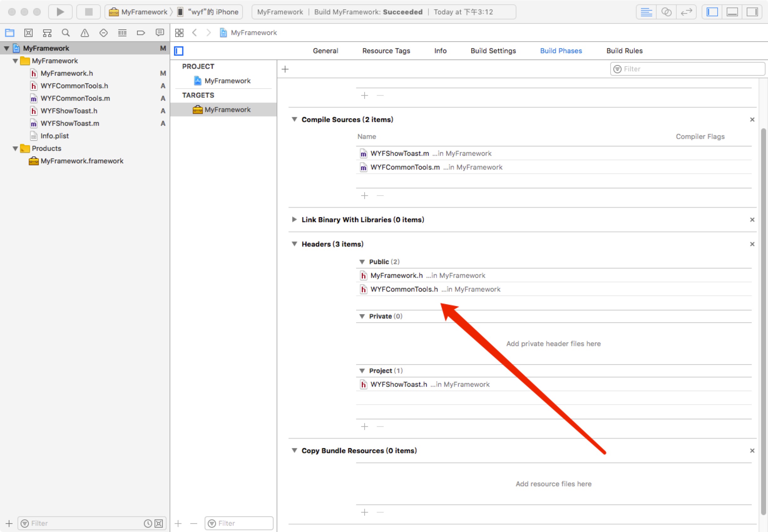This screenshot has width=768, height=532.
Task: Hide the project and targets list
Action: click(x=179, y=51)
